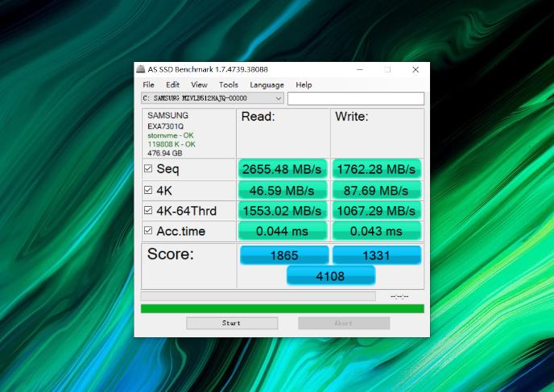
Task: Open the Edit menu
Action: pos(173,85)
